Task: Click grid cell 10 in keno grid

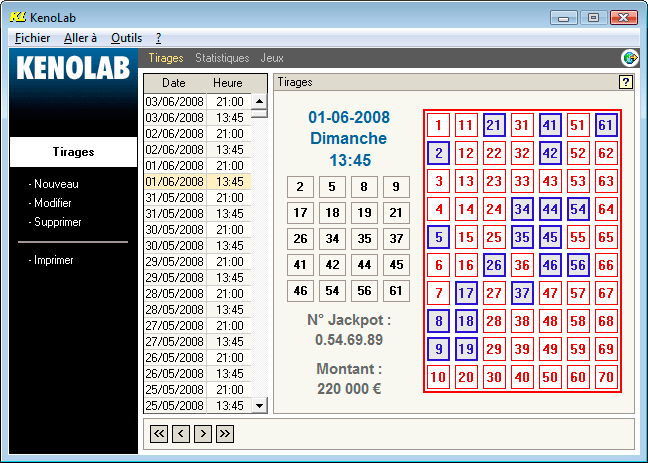Action: 438,377
